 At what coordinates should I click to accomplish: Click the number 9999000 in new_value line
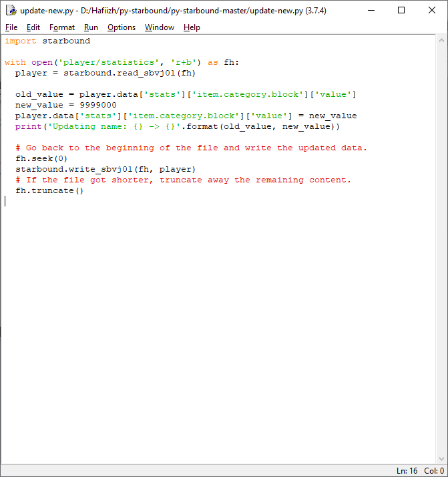[98, 105]
